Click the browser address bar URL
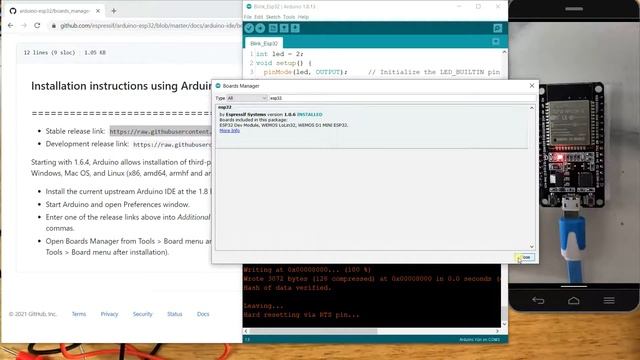 (x=151, y=26)
